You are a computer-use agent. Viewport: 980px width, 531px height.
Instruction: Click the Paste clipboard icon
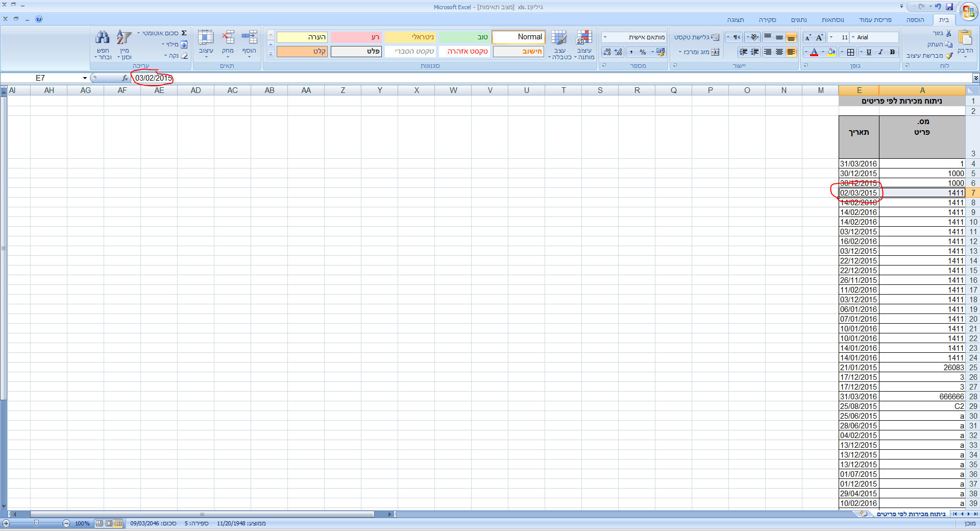point(965,38)
